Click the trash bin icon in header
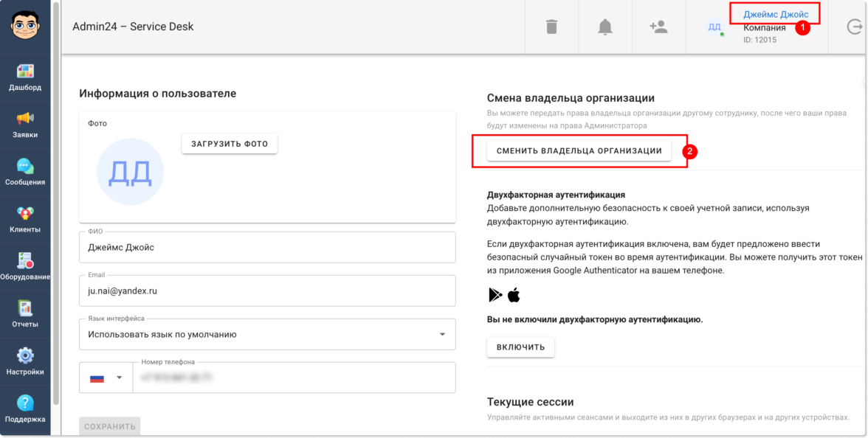868x438 pixels. [551, 27]
